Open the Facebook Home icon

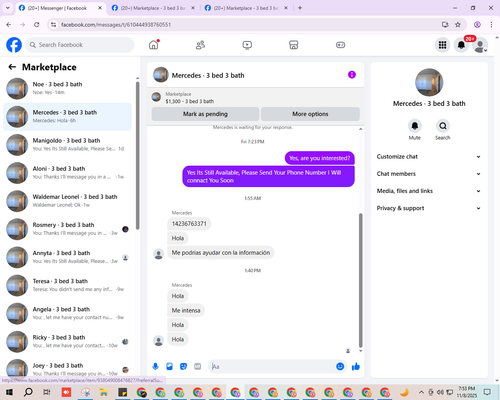[x=154, y=45]
